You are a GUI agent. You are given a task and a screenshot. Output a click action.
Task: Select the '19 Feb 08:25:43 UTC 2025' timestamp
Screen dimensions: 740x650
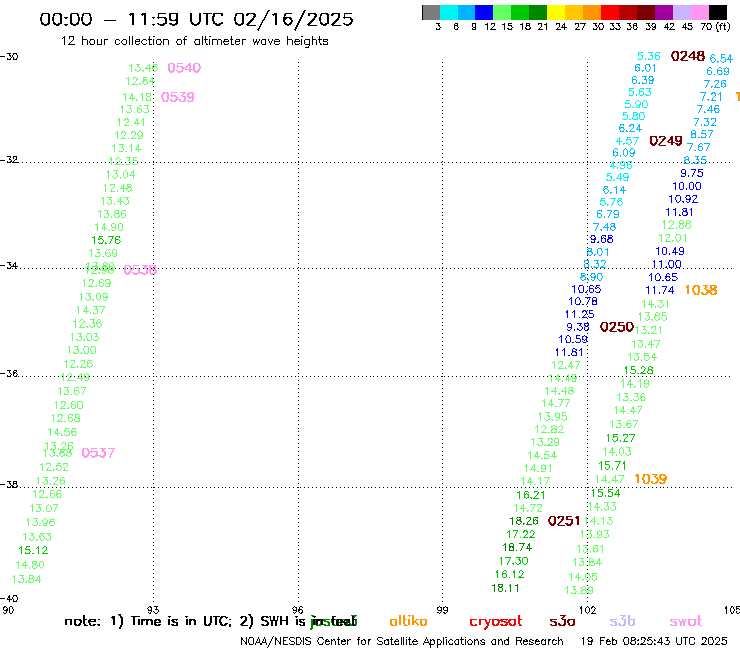[654, 642]
